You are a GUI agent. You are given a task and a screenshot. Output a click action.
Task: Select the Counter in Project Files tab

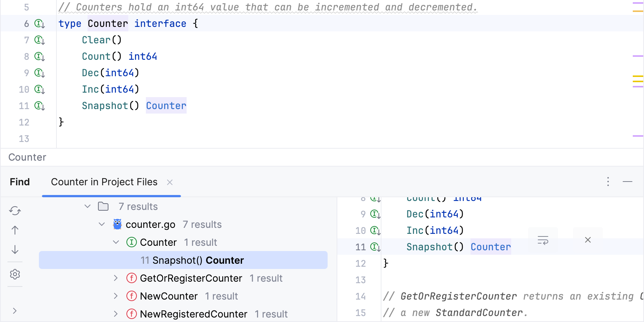click(104, 182)
